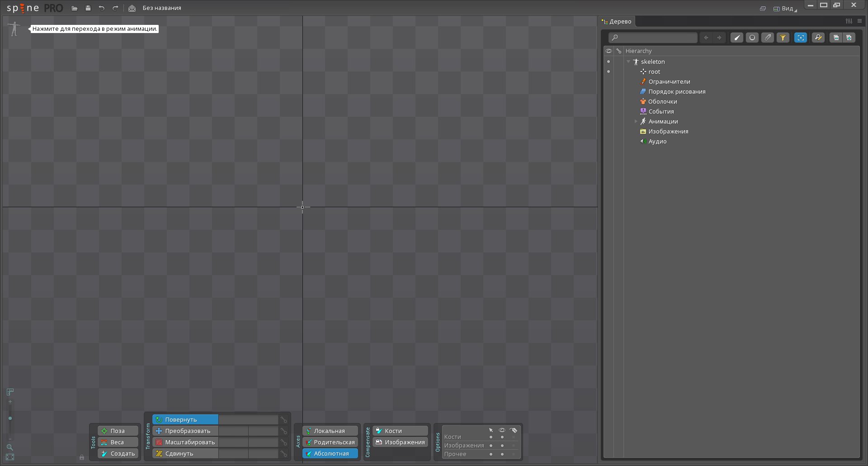Toggle Кости selectable dot in Options
The width and height of the screenshot is (868, 466).
[x=491, y=437]
